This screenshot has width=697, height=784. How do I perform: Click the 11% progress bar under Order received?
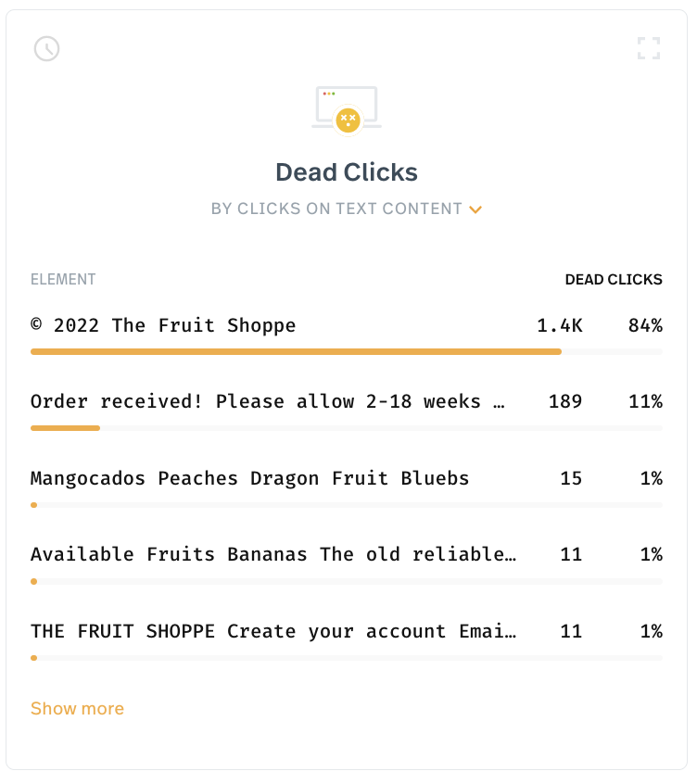pyautogui.click(x=347, y=428)
